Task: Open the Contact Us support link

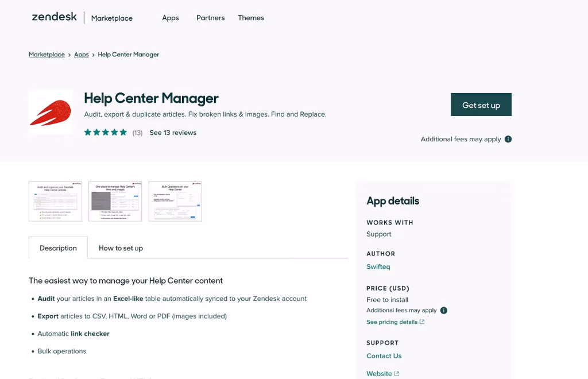Action: pyautogui.click(x=384, y=356)
